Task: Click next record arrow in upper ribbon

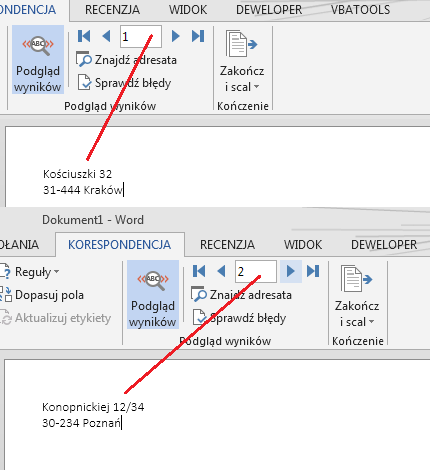Action: (x=175, y=36)
